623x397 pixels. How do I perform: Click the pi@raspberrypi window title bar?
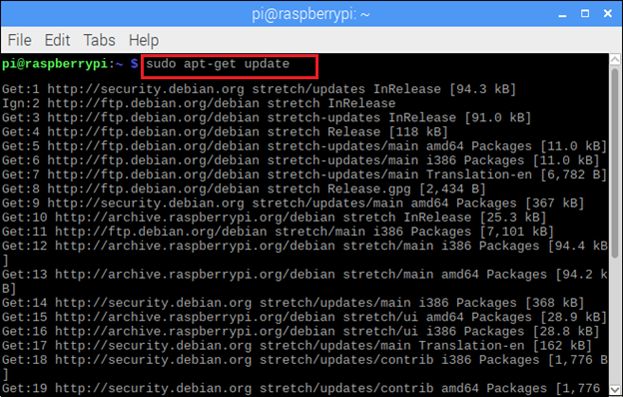click(311, 14)
